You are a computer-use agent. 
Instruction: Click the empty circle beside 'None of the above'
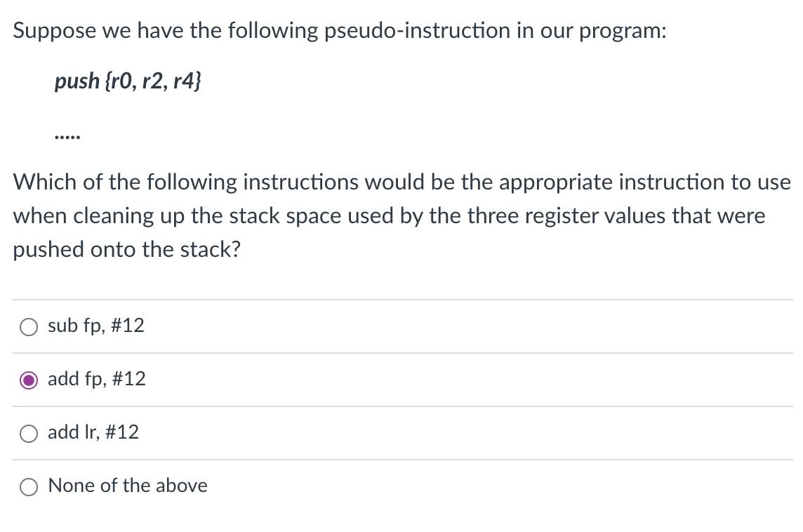28,486
